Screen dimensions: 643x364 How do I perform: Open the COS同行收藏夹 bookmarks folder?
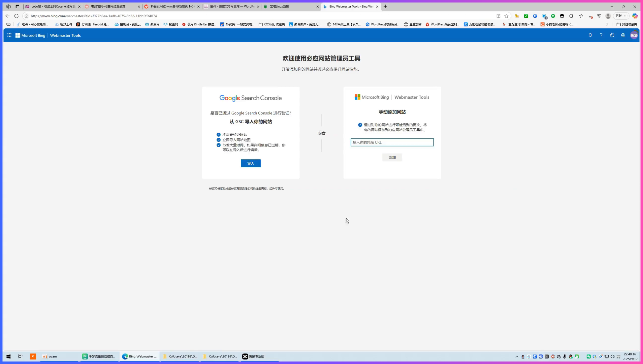click(272, 24)
